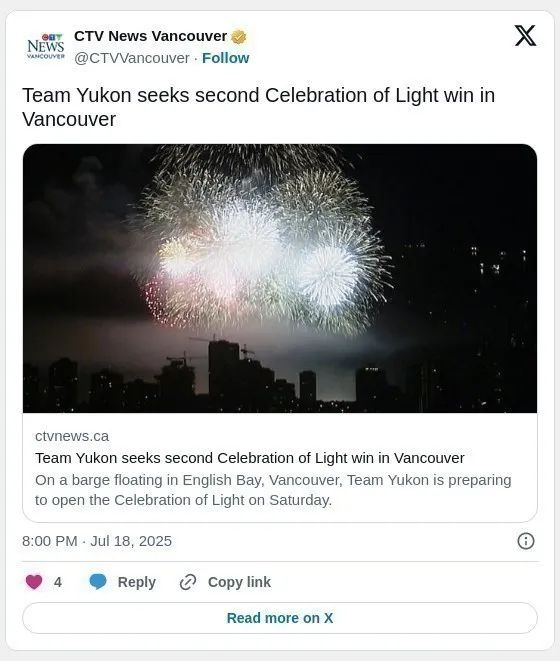Viewport: 560px width, 661px height.
Task: Click the ctvnews.ca domain link
Action: coord(72,436)
